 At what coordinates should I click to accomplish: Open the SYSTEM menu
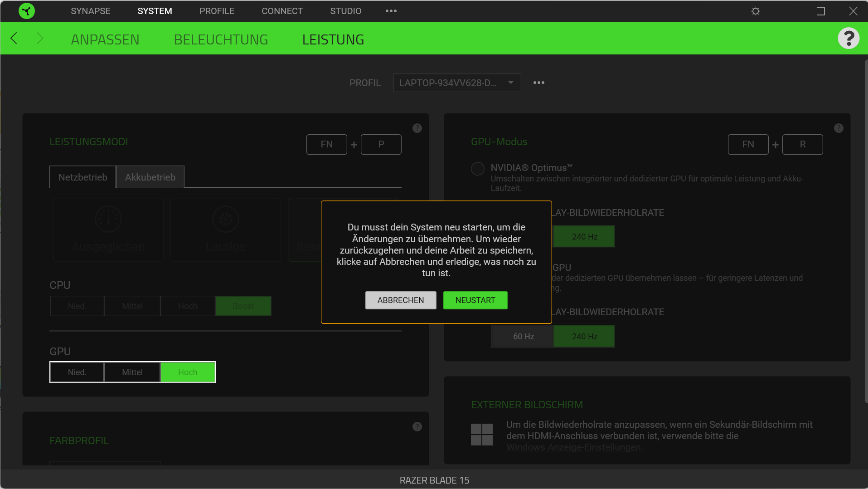tap(155, 11)
